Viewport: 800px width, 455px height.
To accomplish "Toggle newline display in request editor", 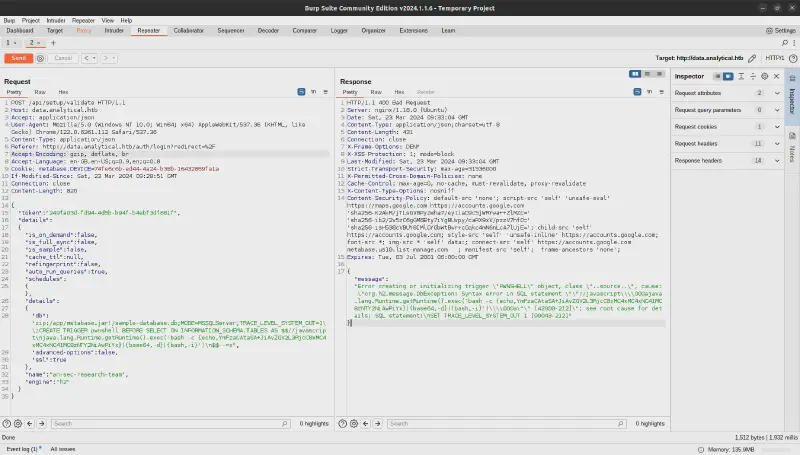I will (314, 91).
